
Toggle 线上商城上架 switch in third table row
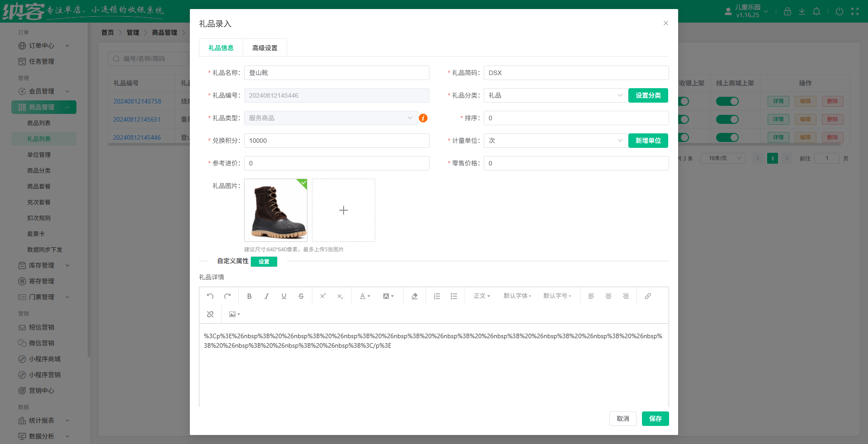(727, 137)
